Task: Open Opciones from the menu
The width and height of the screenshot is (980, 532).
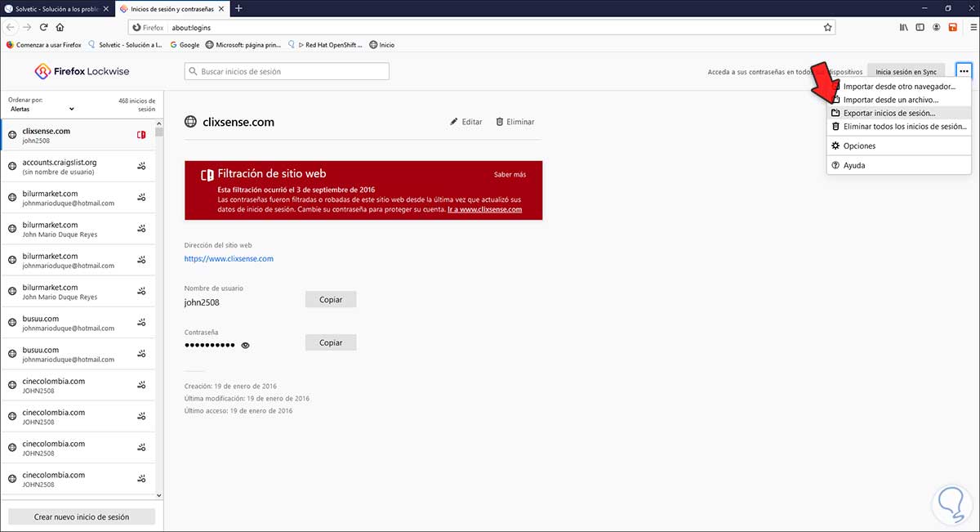Action: click(899, 145)
